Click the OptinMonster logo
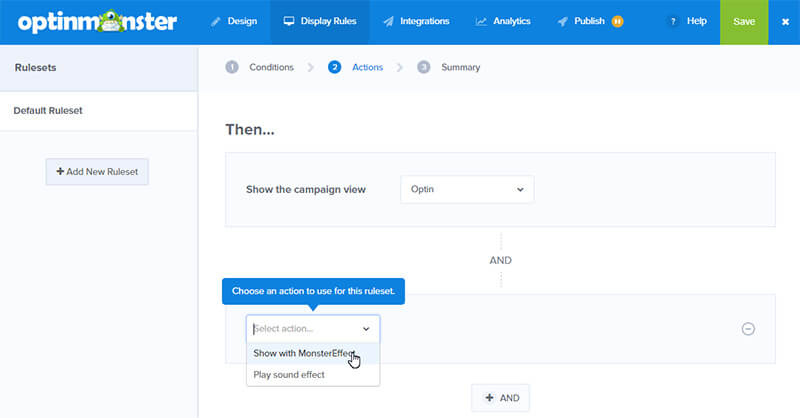 tap(97, 21)
